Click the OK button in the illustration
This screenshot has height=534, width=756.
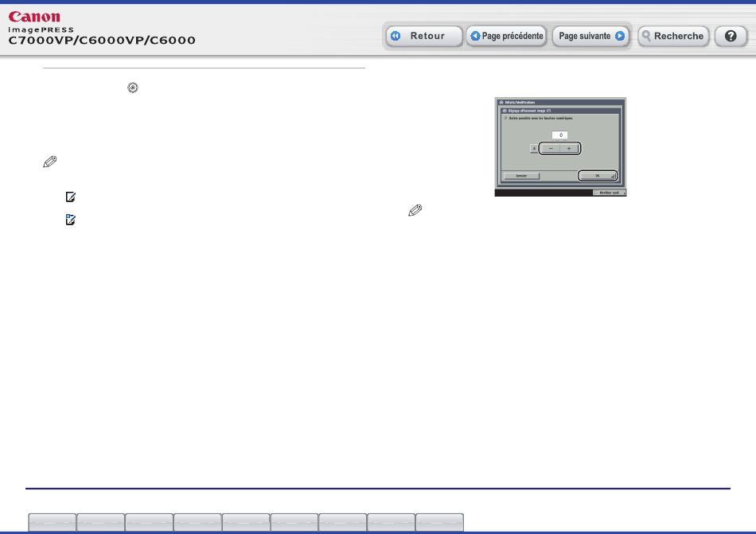tap(598, 175)
